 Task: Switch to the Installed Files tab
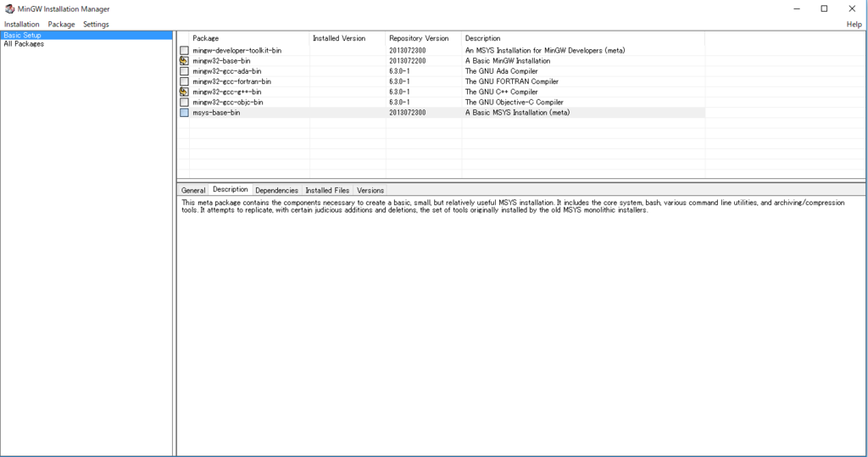(x=327, y=190)
